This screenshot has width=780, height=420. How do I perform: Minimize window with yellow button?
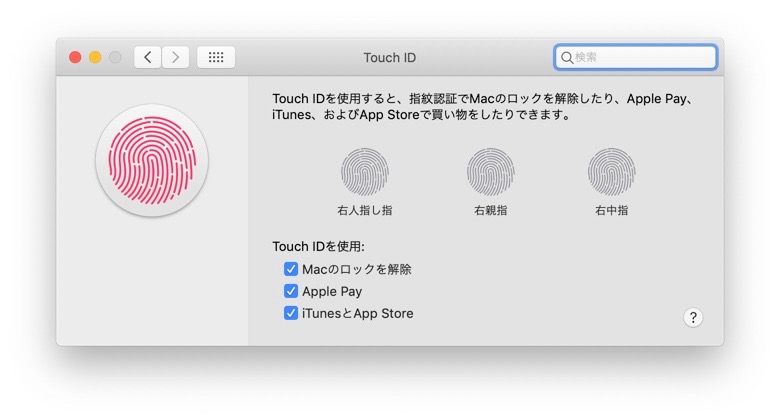click(95, 57)
